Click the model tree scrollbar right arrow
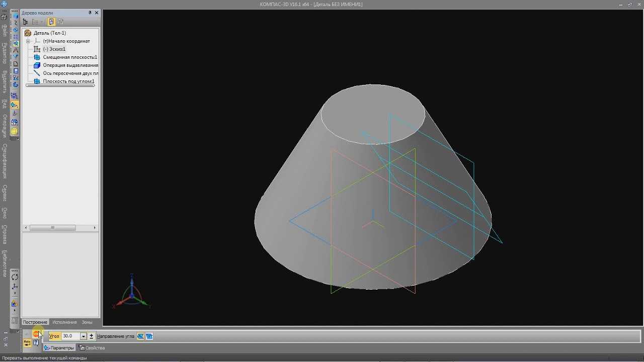The image size is (644, 362). (x=95, y=228)
